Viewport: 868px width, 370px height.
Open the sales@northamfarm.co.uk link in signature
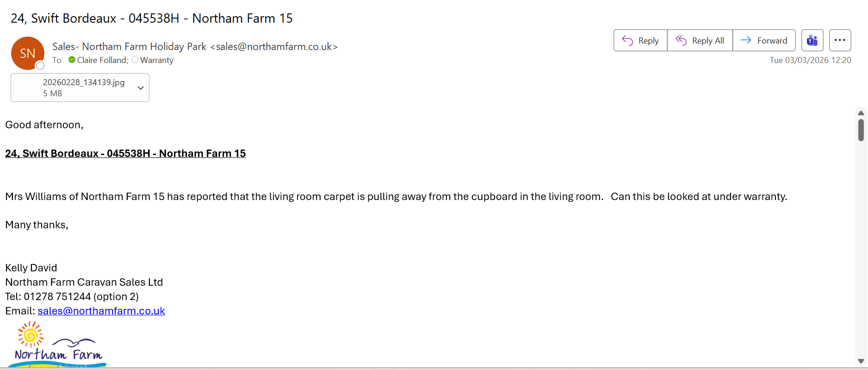click(x=101, y=311)
